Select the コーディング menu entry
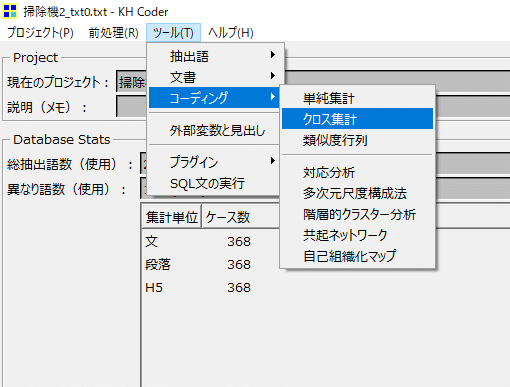 pyautogui.click(x=214, y=98)
